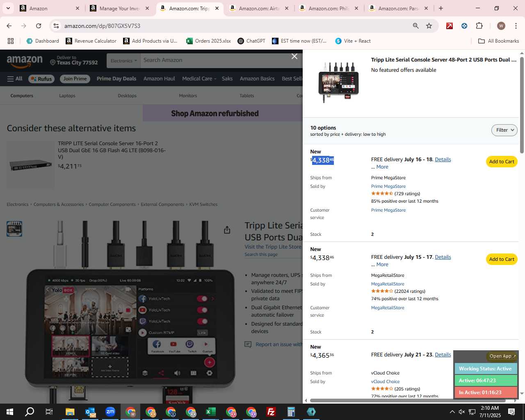
Task: Switch to the Manage Your Inventory tab
Action: pos(120,8)
